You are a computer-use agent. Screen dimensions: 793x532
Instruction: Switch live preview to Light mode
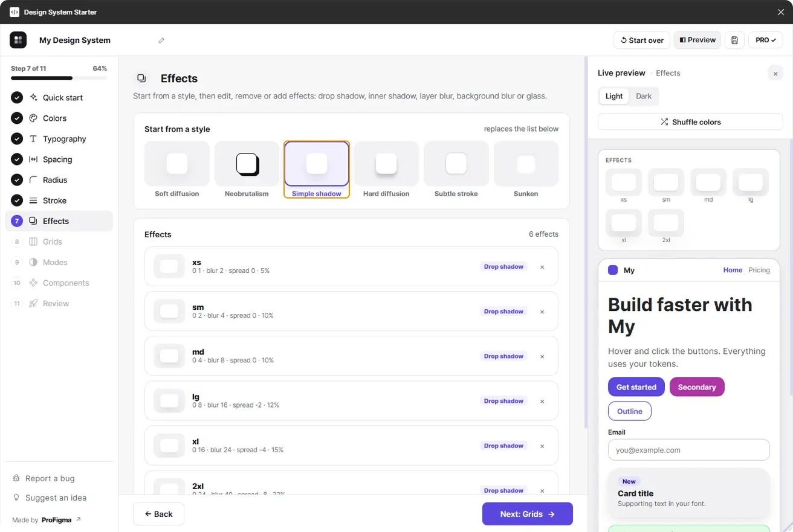[x=614, y=96]
